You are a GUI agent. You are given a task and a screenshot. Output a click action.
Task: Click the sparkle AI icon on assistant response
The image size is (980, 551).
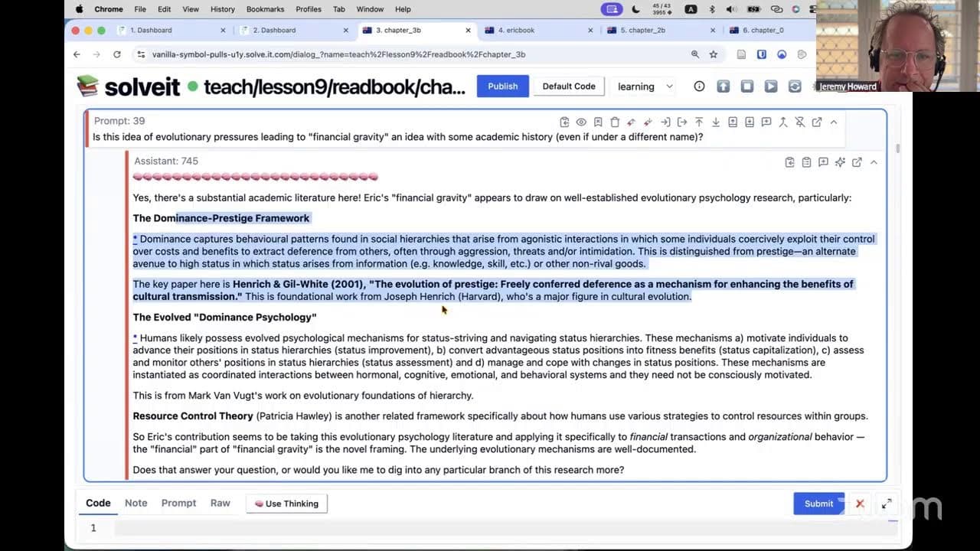[840, 162]
